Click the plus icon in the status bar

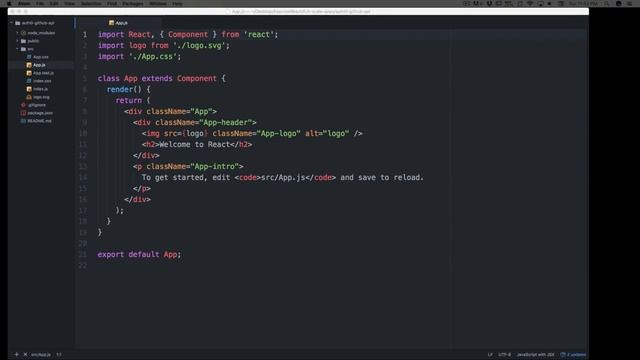16,354
